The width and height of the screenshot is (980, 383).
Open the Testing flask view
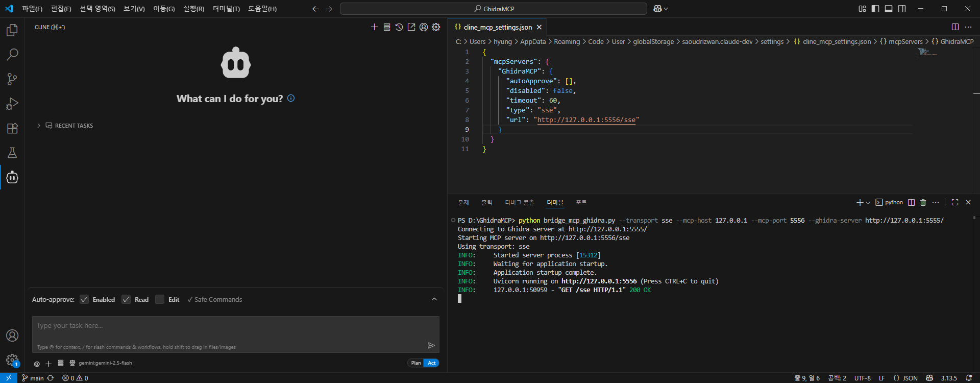point(12,153)
